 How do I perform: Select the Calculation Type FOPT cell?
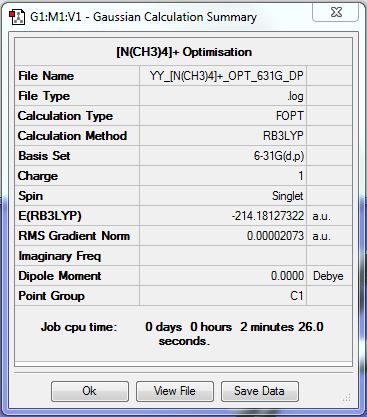coord(223,116)
